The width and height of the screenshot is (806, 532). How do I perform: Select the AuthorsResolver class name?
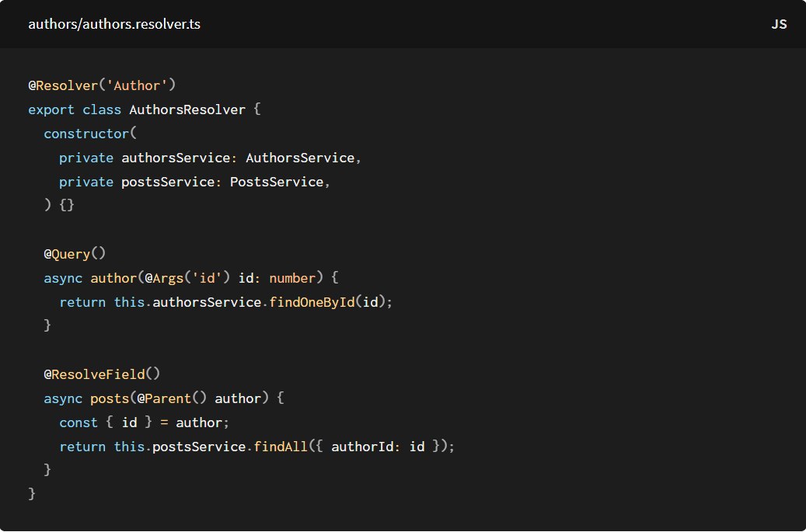tap(187, 109)
